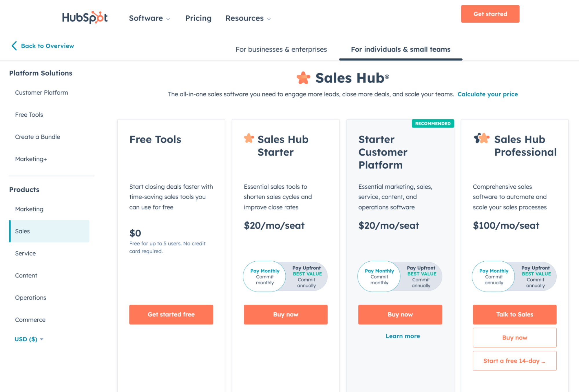Click the Sales Hub Professional double-star icon
The image size is (579, 392).
481,138
